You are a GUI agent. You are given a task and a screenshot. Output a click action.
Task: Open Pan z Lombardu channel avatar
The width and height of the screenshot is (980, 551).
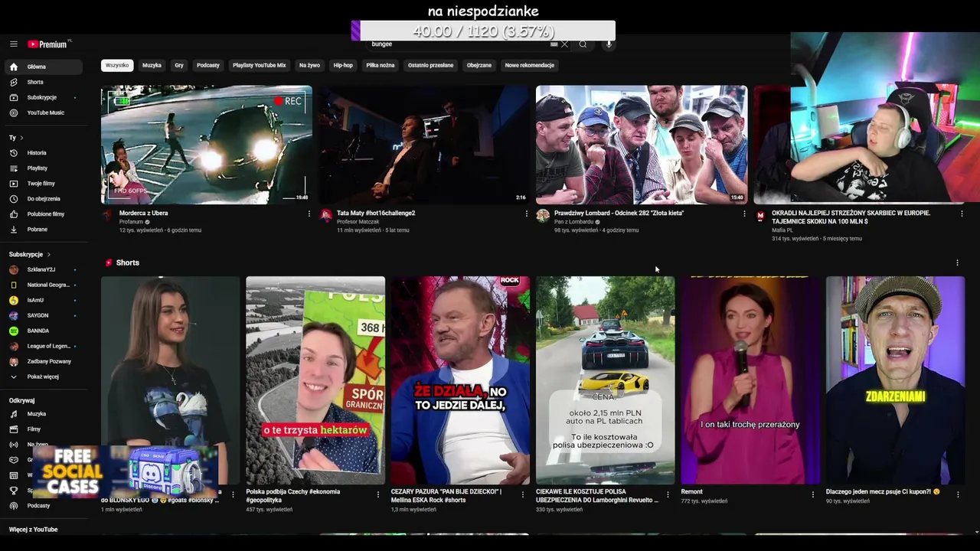pyautogui.click(x=543, y=216)
